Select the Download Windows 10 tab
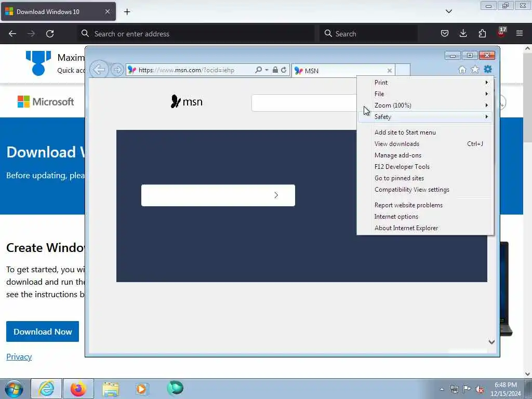 coord(58,12)
